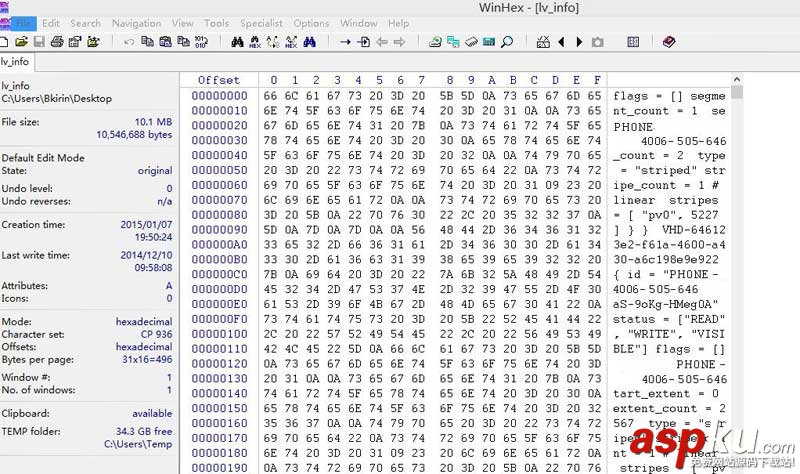Open the Window menu
Image resolution: width=800 pixels, height=474 pixels.
click(359, 23)
